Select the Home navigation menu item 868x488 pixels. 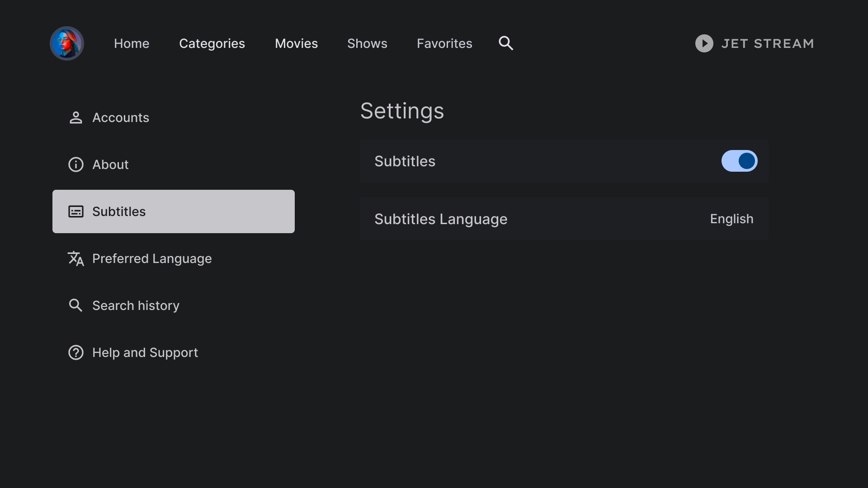(x=131, y=43)
